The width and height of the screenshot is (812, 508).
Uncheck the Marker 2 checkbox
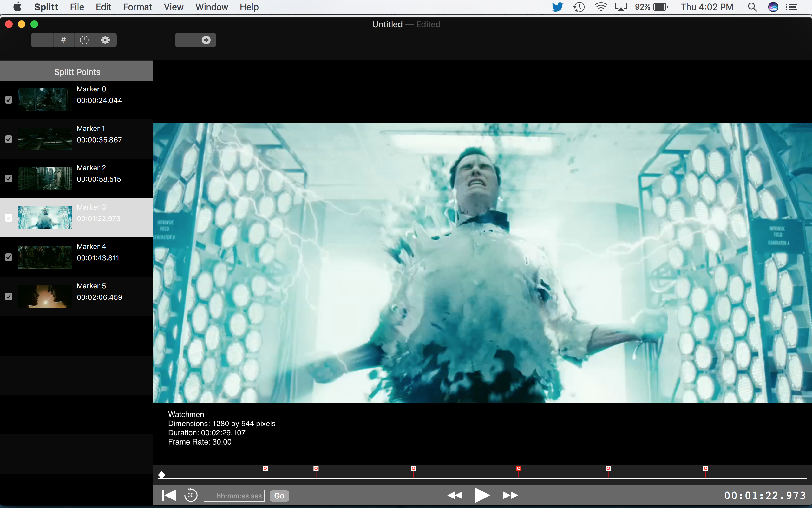point(9,178)
